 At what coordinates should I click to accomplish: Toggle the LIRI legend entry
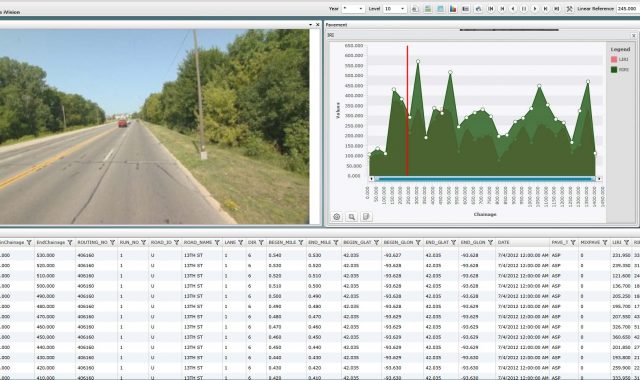coord(619,60)
